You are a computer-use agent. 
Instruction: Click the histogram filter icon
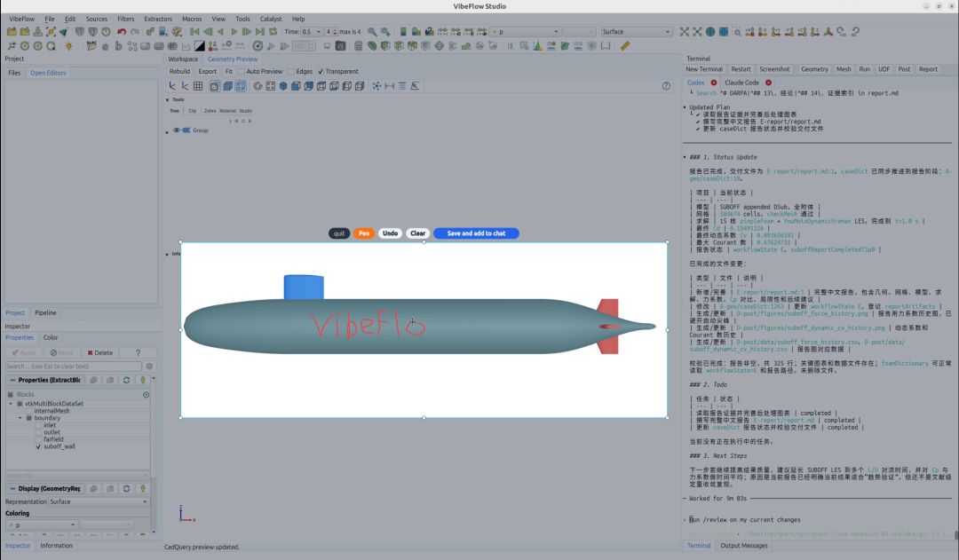tap(537, 46)
